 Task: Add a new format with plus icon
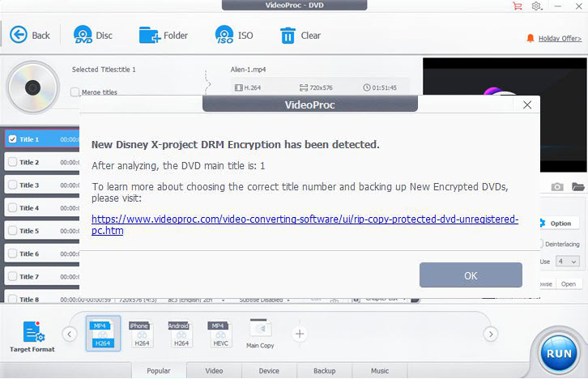click(x=299, y=334)
